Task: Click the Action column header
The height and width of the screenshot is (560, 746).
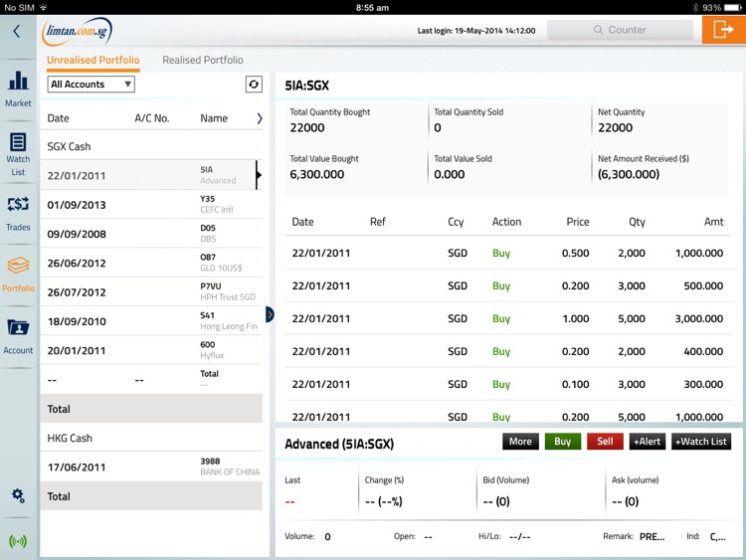Action: pyautogui.click(x=506, y=222)
